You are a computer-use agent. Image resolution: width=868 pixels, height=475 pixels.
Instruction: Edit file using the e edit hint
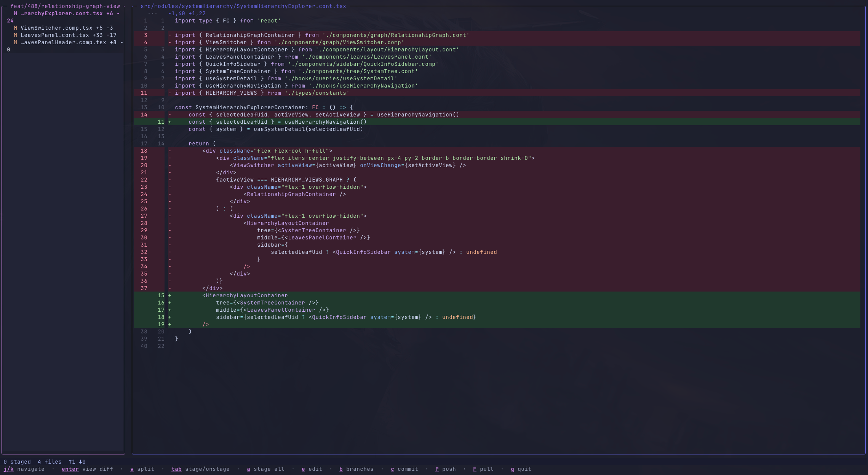tap(312, 469)
